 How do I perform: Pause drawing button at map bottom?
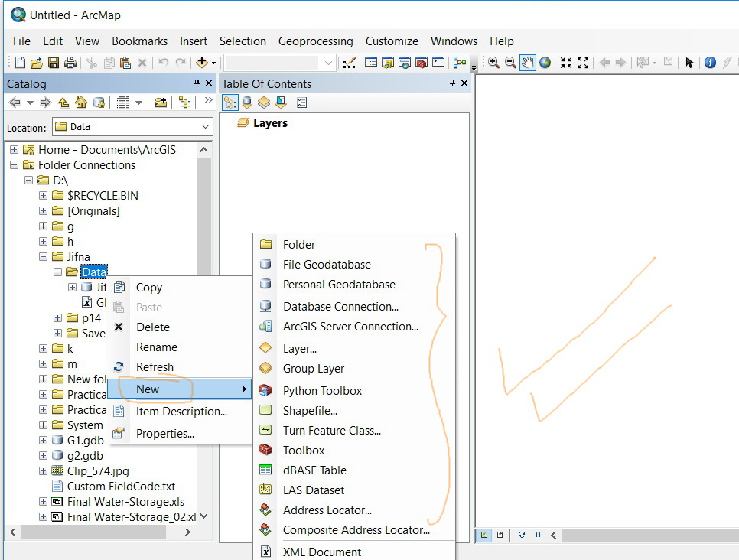click(x=538, y=535)
